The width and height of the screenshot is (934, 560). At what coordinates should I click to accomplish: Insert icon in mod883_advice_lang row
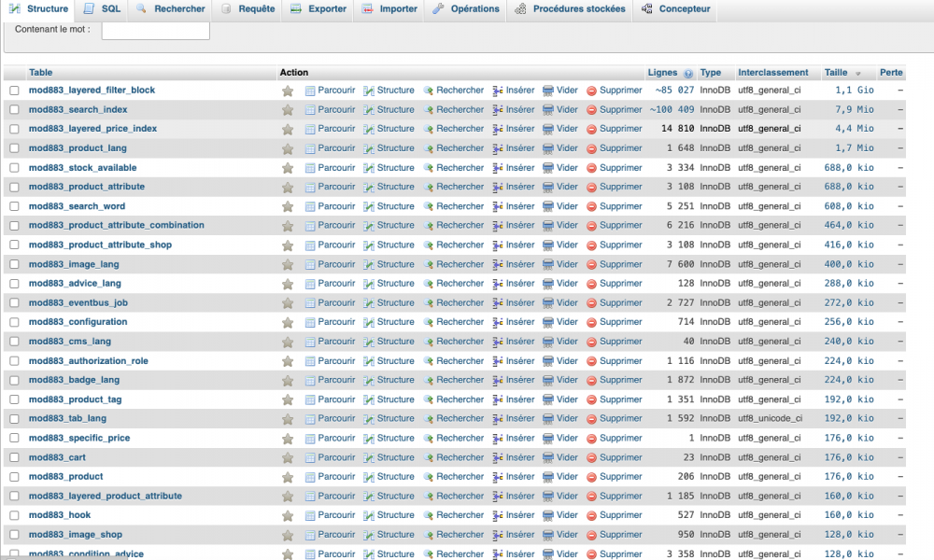point(498,285)
